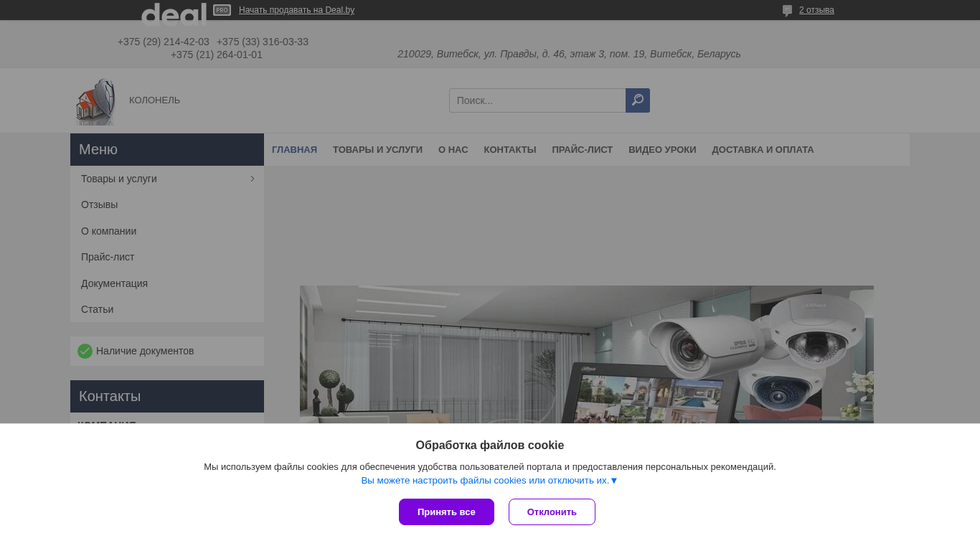Open the reviews speech bubble icon

pos(787,11)
